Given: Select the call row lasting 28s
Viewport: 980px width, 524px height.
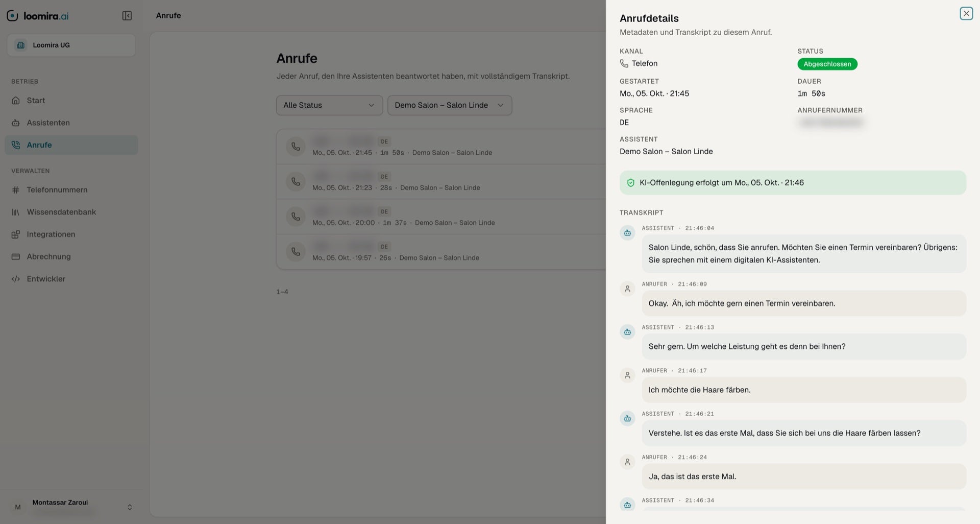Looking at the screenshot, I should coord(441,182).
